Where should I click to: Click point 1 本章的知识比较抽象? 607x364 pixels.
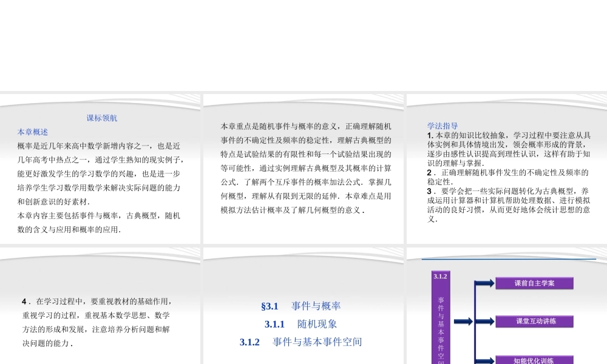509,149
